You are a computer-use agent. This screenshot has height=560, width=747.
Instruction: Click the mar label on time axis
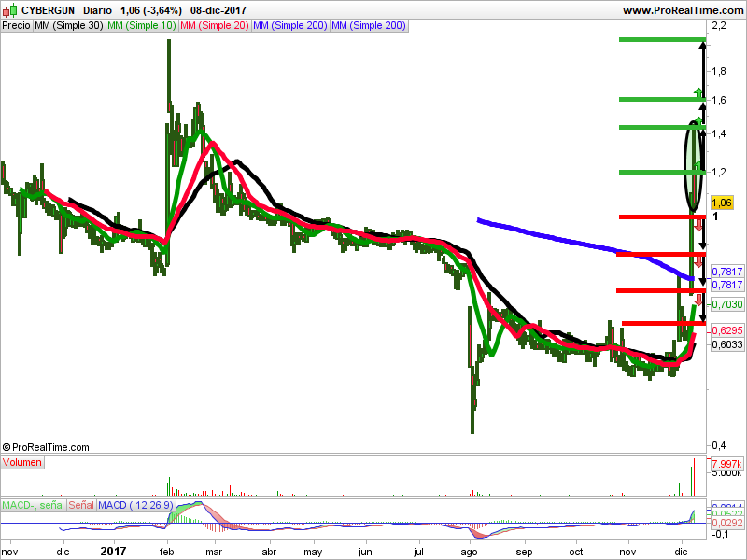[214, 552]
